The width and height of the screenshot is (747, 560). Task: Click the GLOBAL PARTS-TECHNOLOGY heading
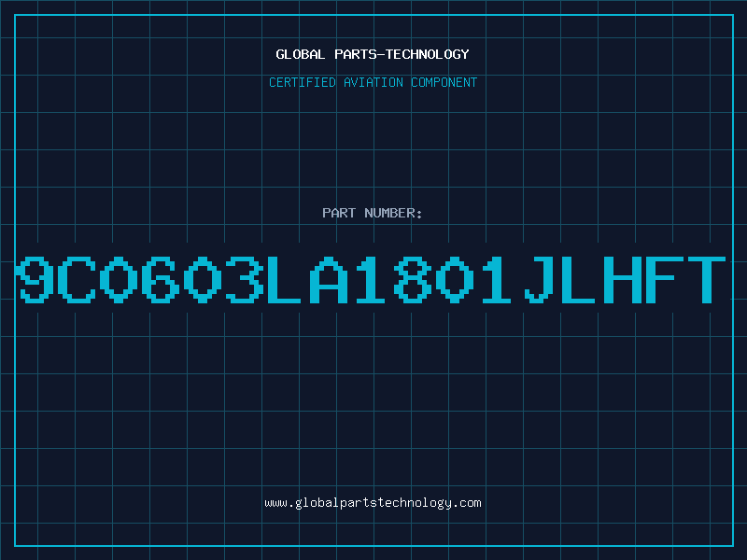373,54
